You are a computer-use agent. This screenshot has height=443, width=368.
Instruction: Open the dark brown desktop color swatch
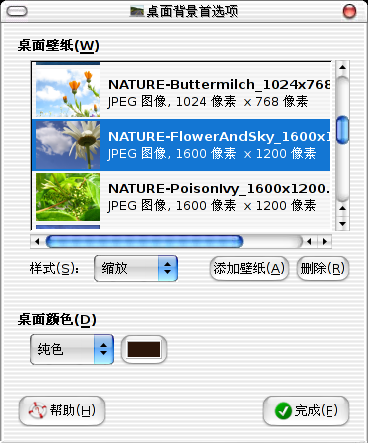(144, 349)
